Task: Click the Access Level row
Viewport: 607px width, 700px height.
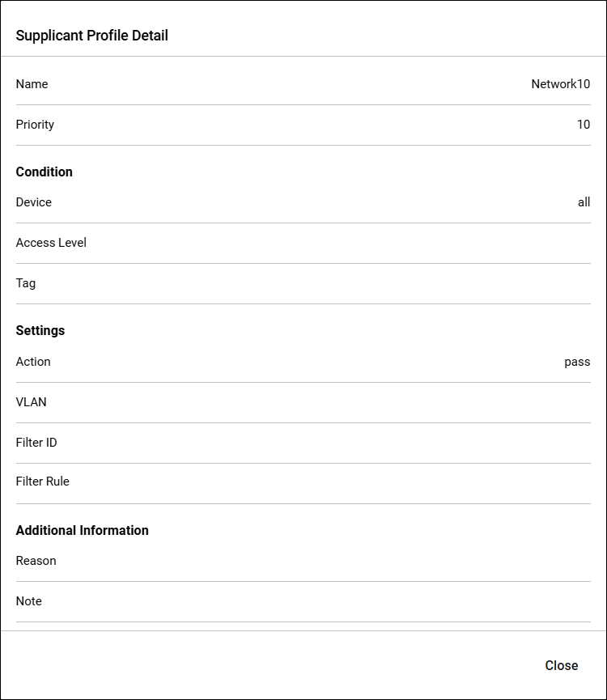Action: click(303, 243)
